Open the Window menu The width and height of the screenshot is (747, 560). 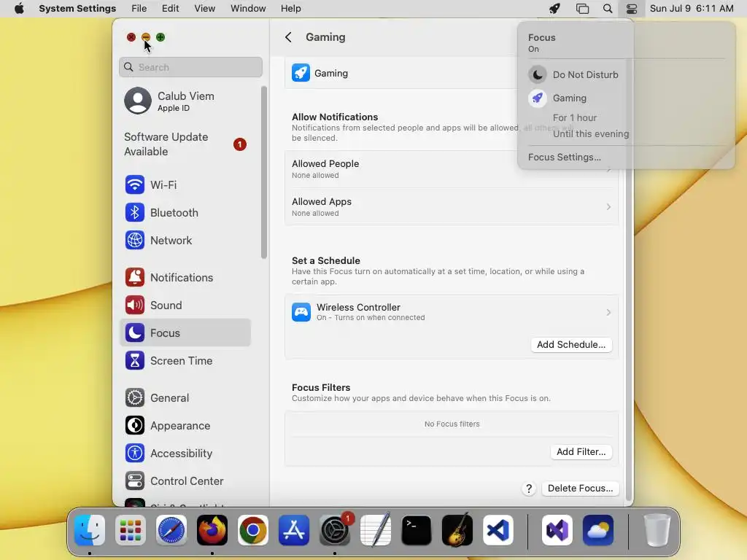point(248,9)
